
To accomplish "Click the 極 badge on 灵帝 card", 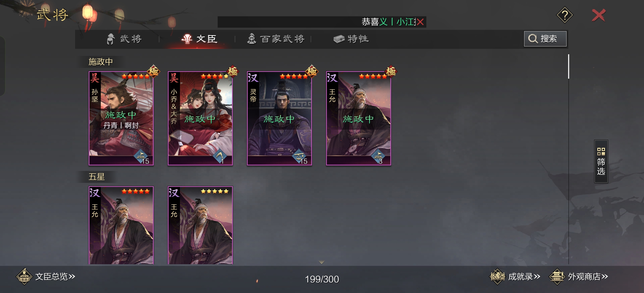I will click(312, 71).
